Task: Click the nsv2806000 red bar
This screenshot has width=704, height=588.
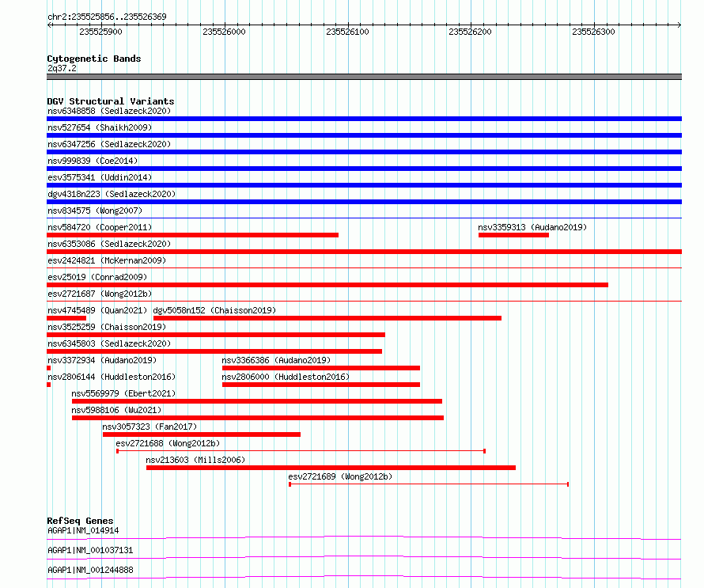Action: click(321, 385)
